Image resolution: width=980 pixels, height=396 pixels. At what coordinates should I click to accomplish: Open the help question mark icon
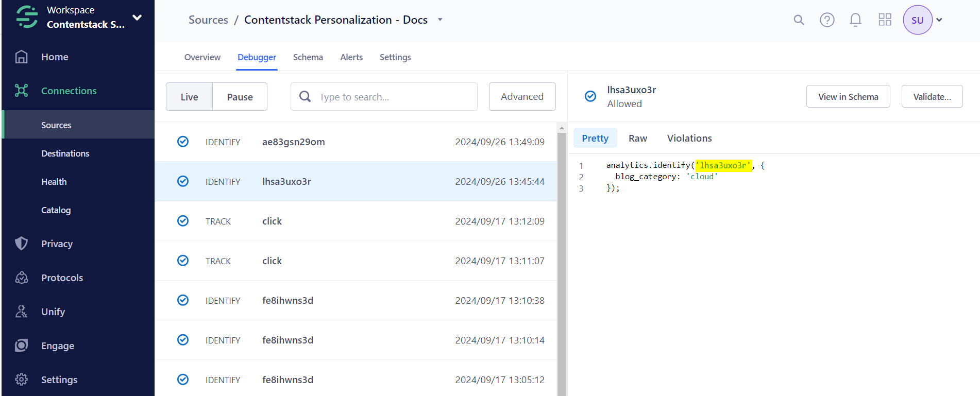(x=827, y=20)
